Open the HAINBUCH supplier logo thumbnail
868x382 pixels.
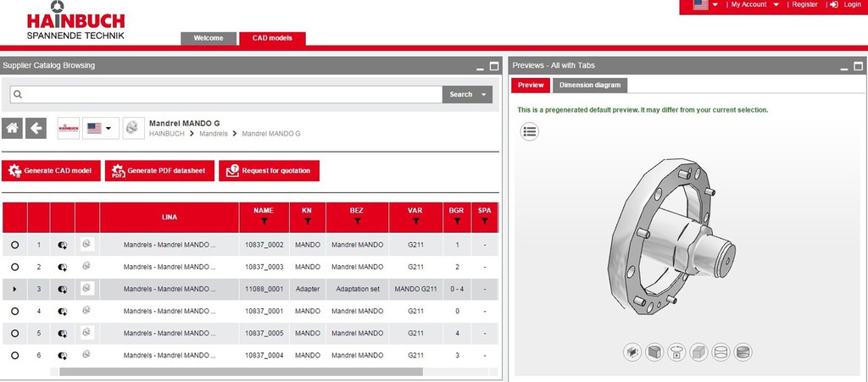(69, 128)
